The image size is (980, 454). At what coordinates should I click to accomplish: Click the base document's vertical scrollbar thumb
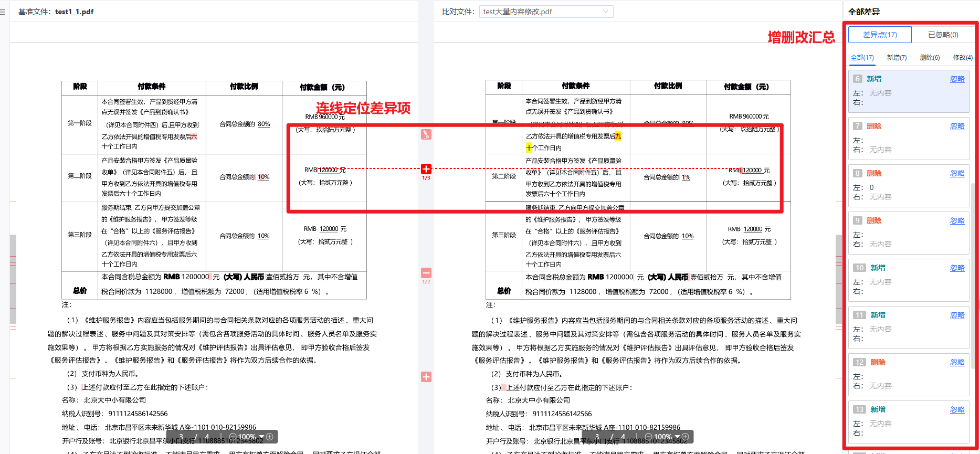click(x=13, y=278)
